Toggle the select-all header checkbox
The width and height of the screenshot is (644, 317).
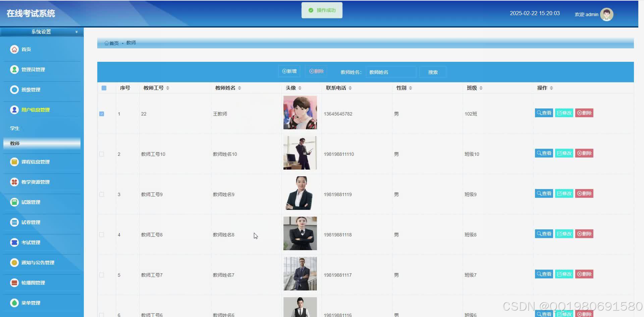point(104,88)
